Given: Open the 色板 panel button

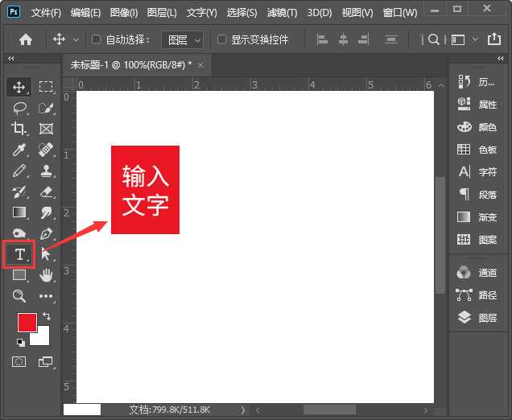Looking at the screenshot, I should pos(477,150).
